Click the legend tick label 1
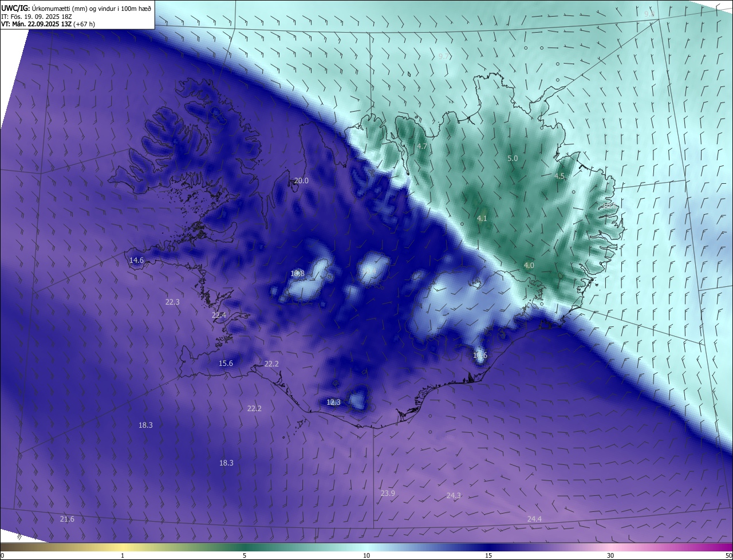The image size is (733, 560). 123,555
